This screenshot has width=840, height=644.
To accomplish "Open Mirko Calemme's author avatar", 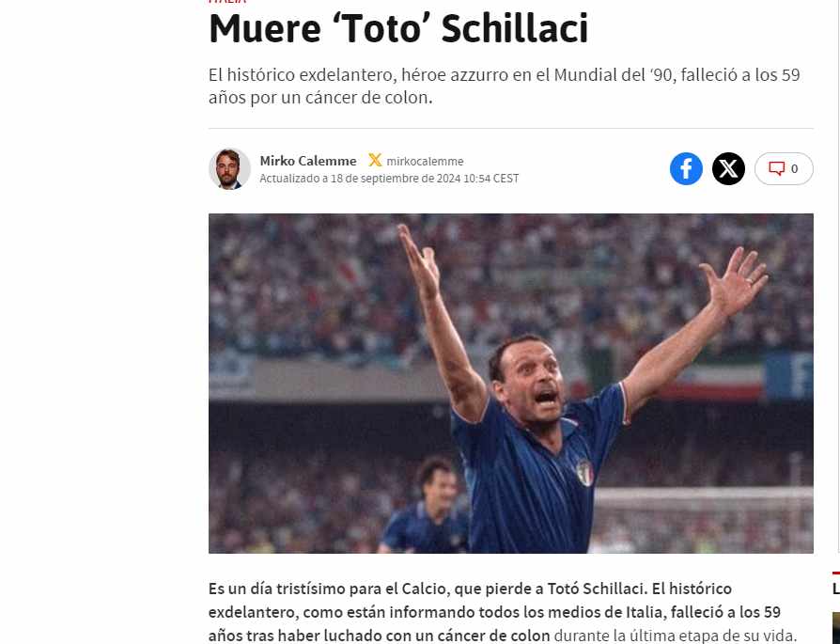I will click(x=229, y=169).
